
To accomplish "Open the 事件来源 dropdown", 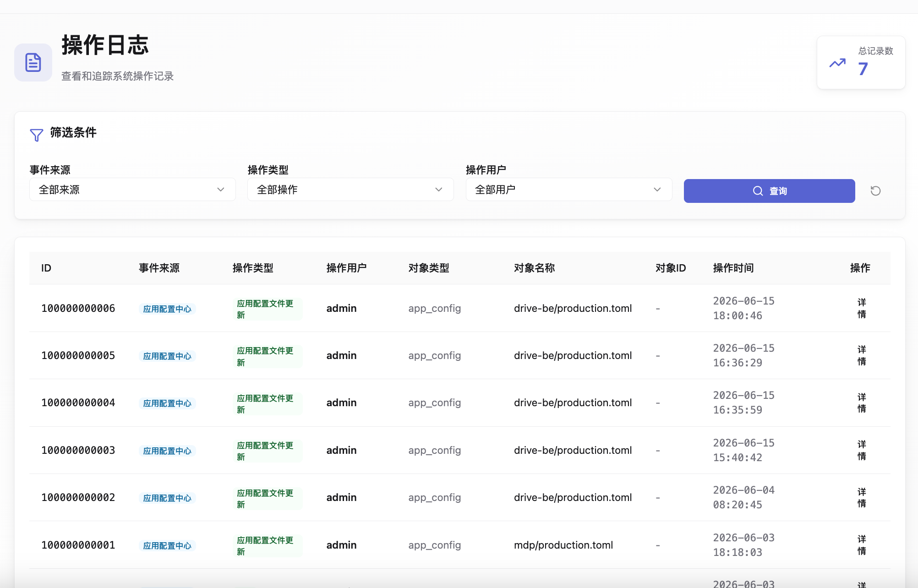I will [x=132, y=190].
